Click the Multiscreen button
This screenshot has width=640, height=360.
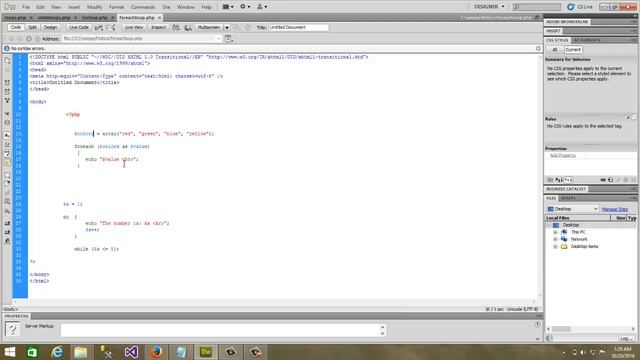pos(209,27)
